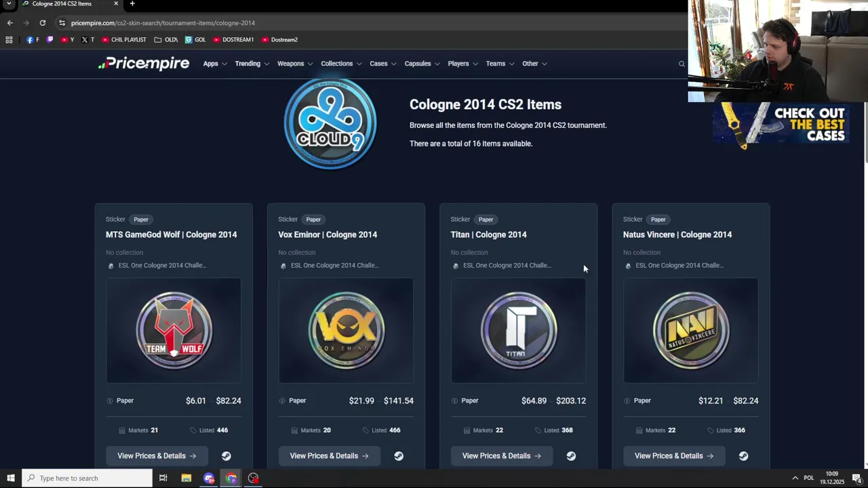Click the Natus Vincere sticker image
Viewport: 868px width, 488px height.
(691, 330)
